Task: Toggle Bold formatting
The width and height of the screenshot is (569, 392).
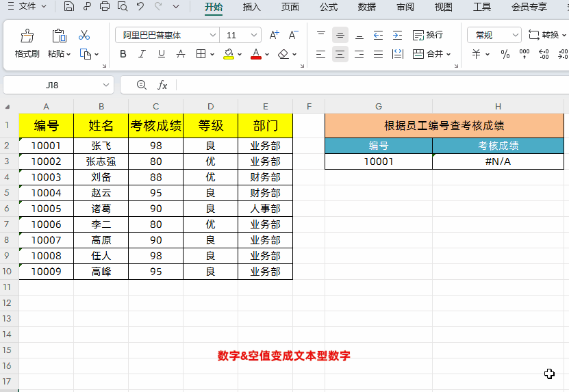Action: click(x=123, y=54)
